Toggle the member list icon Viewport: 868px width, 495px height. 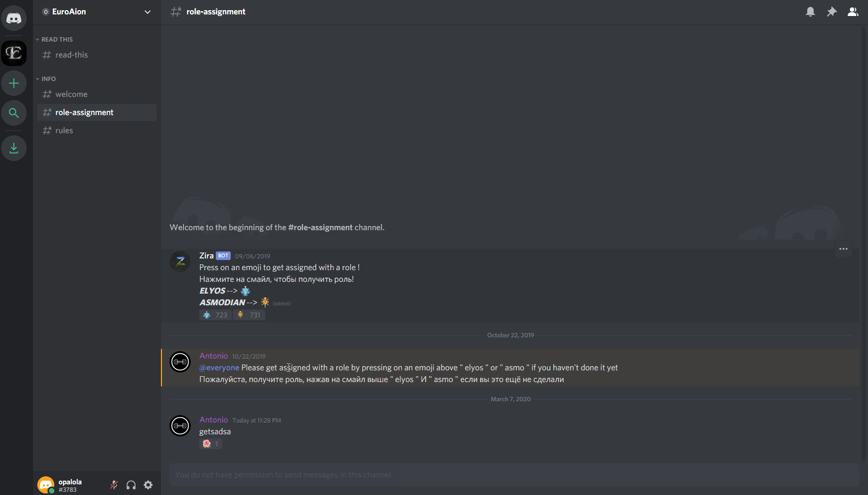853,12
